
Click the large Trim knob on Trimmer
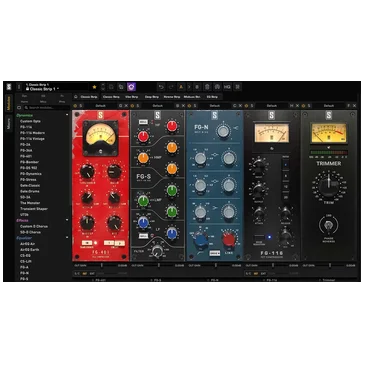click(x=329, y=185)
